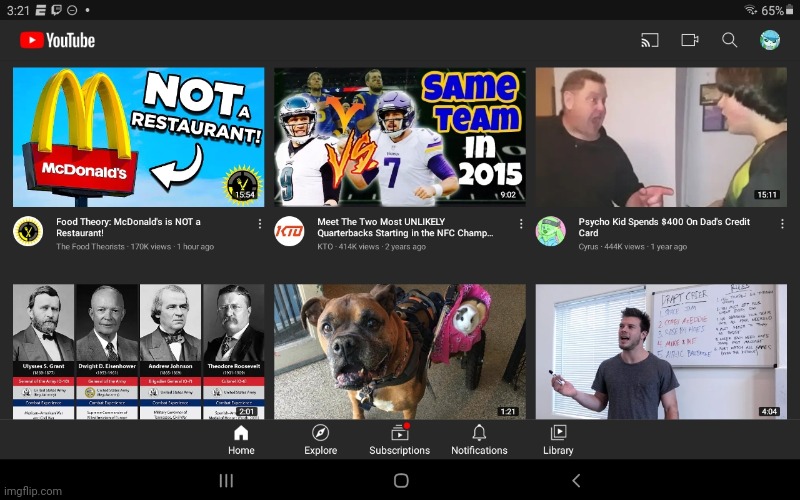Image resolution: width=800 pixels, height=500 pixels.
Task: Open the Cast to device icon
Action: (649, 40)
